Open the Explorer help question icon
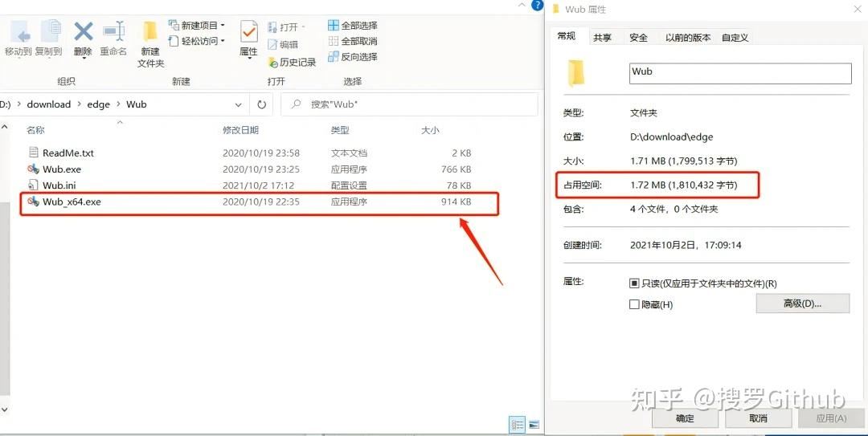 click(537, 6)
